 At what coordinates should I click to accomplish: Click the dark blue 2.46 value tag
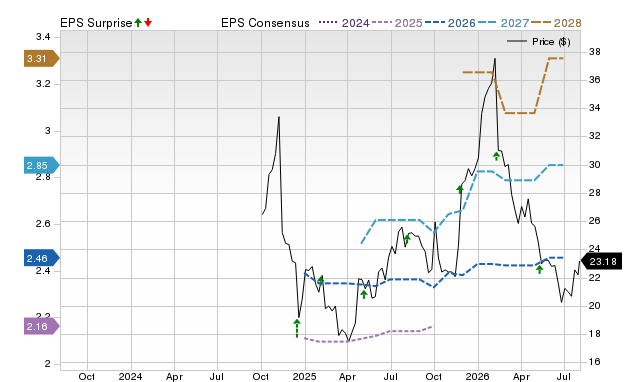[42, 258]
